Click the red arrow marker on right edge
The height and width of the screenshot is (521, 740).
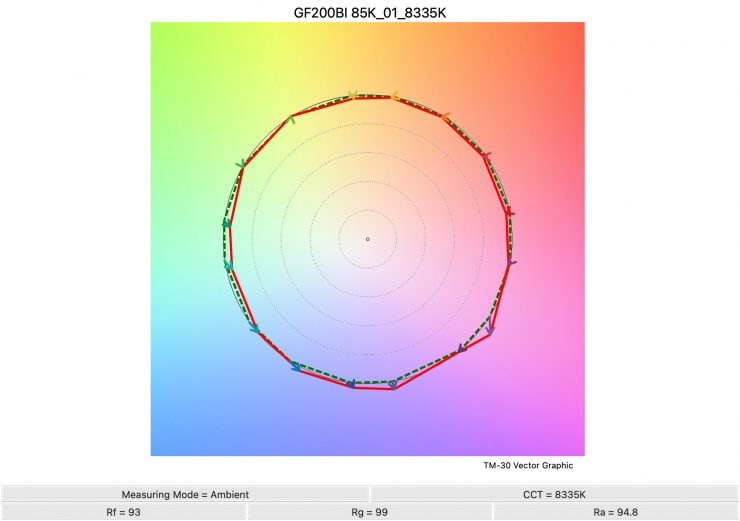pos(510,213)
